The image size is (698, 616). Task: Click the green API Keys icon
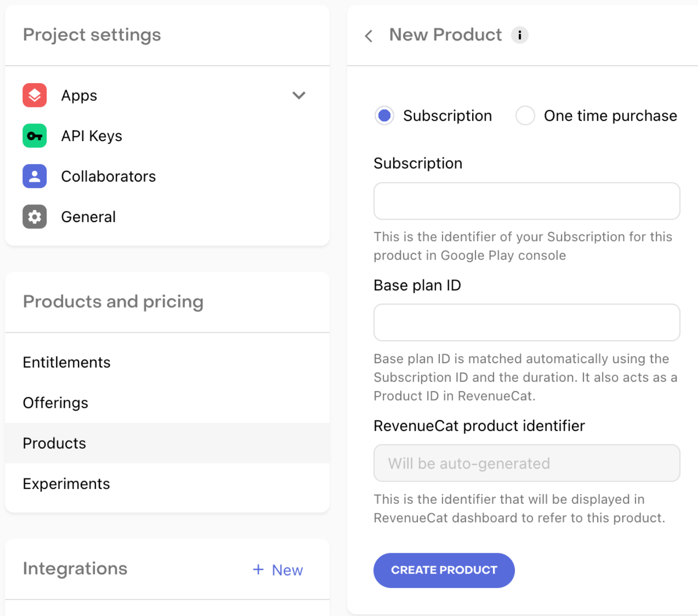(x=35, y=136)
